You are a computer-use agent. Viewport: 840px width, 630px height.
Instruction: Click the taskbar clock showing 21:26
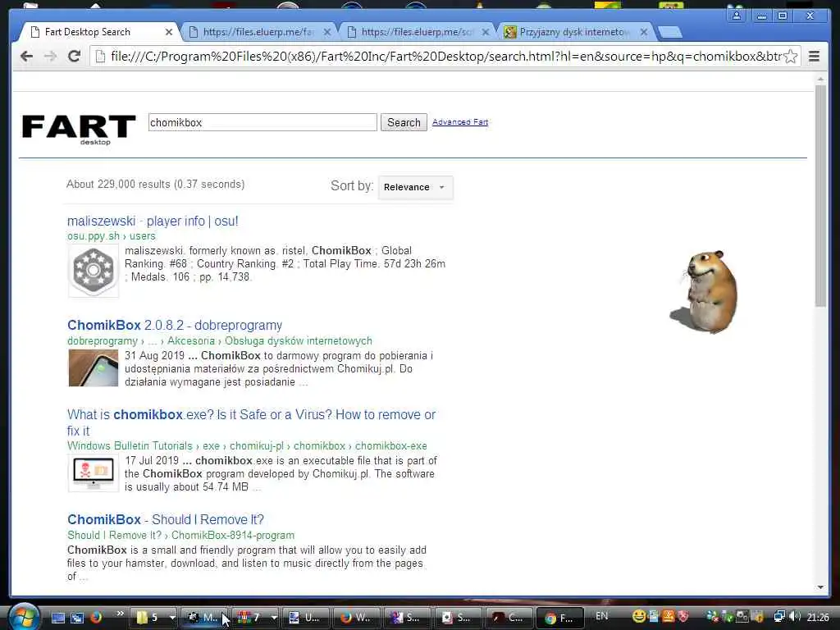pyautogui.click(x=818, y=617)
